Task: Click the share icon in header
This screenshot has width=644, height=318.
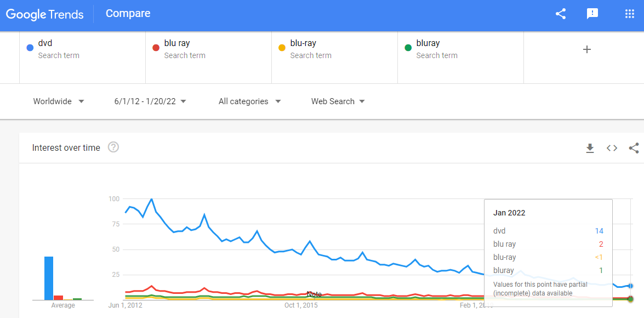Action: click(x=561, y=14)
